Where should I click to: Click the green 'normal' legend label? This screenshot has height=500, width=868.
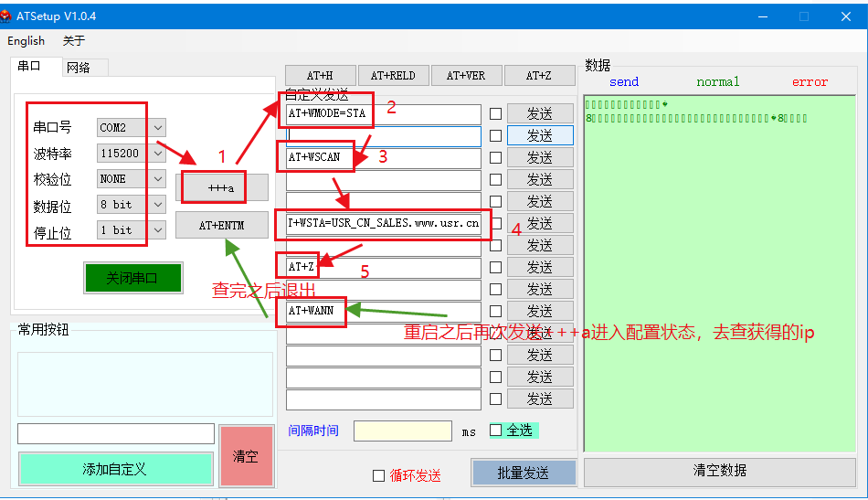coord(717,82)
